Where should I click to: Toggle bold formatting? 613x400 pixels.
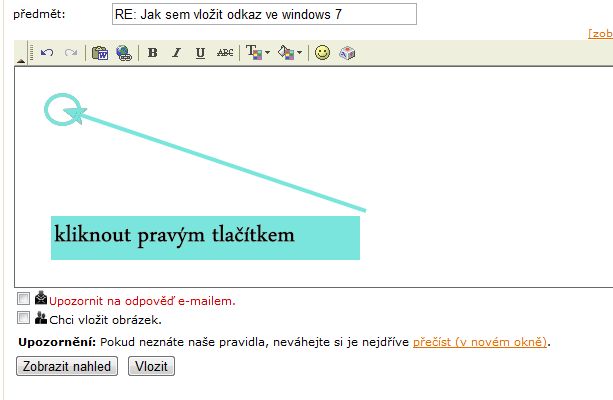153,52
